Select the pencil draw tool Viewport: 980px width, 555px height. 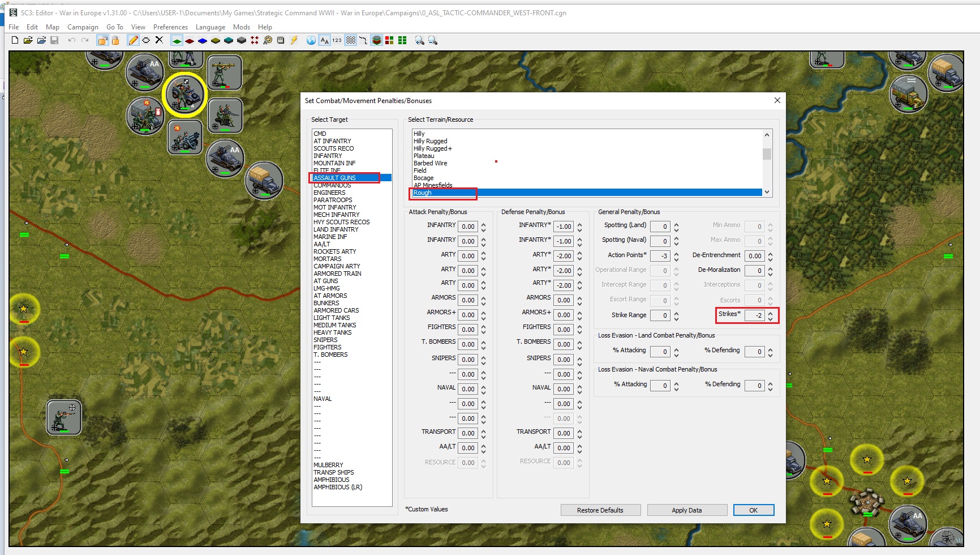[x=133, y=40]
